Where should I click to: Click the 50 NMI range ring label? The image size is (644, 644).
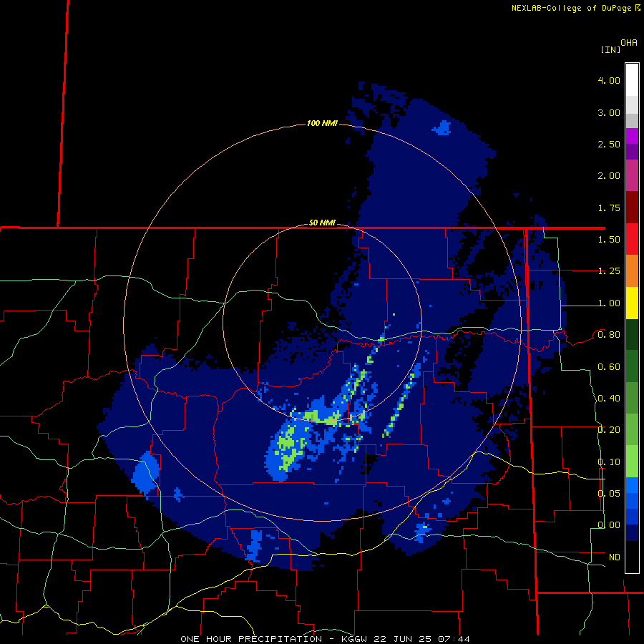pyautogui.click(x=322, y=223)
